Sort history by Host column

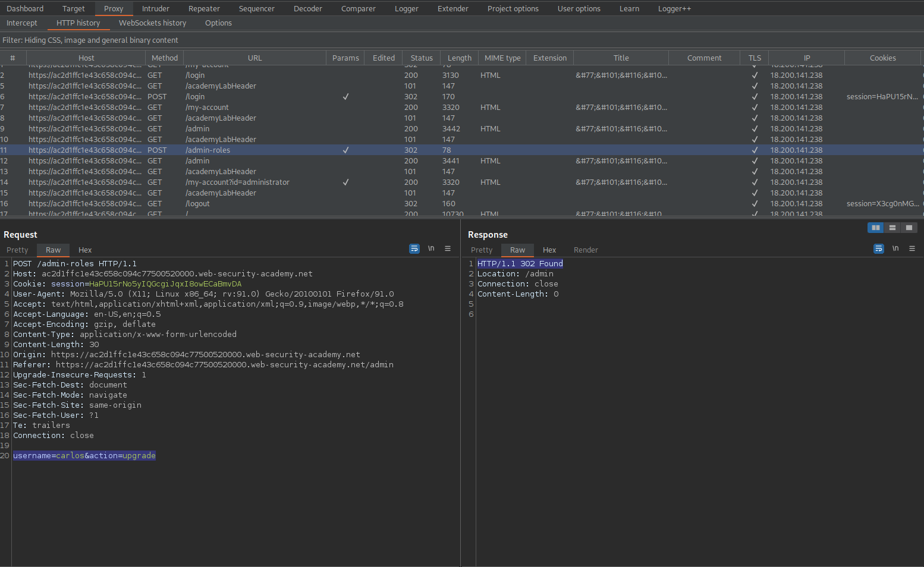(x=86, y=58)
